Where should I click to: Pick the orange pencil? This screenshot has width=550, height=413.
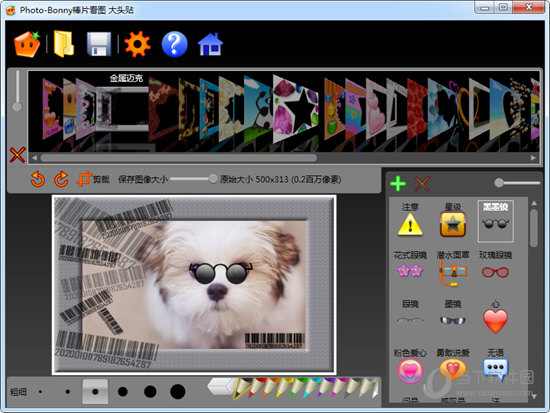[x=270, y=388]
